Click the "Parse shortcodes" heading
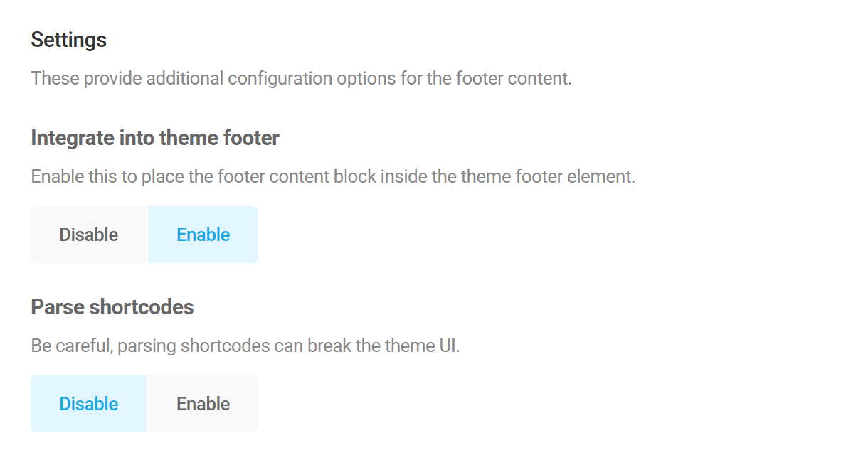This screenshot has height=460, width=868. 112,306
